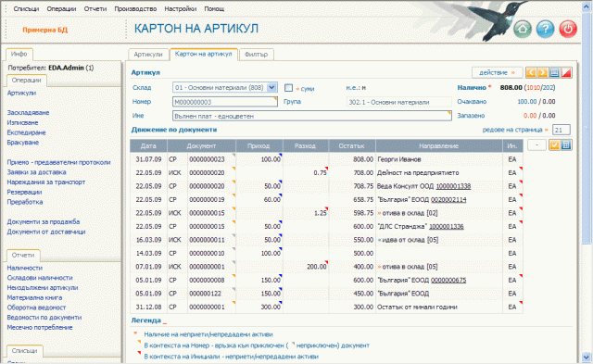This screenshot has height=364, width=593.
Task: Click the red power exit icon
Action: (x=568, y=29)
